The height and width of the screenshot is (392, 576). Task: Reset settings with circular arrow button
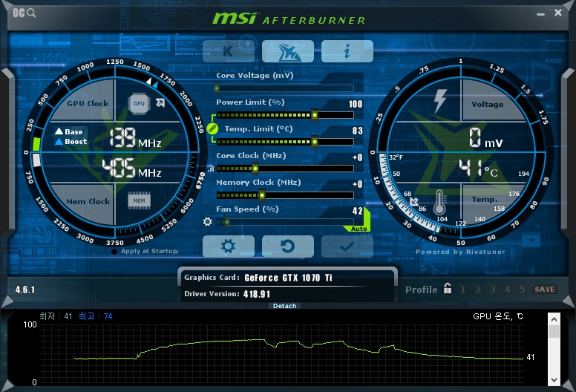pos(288,246)
